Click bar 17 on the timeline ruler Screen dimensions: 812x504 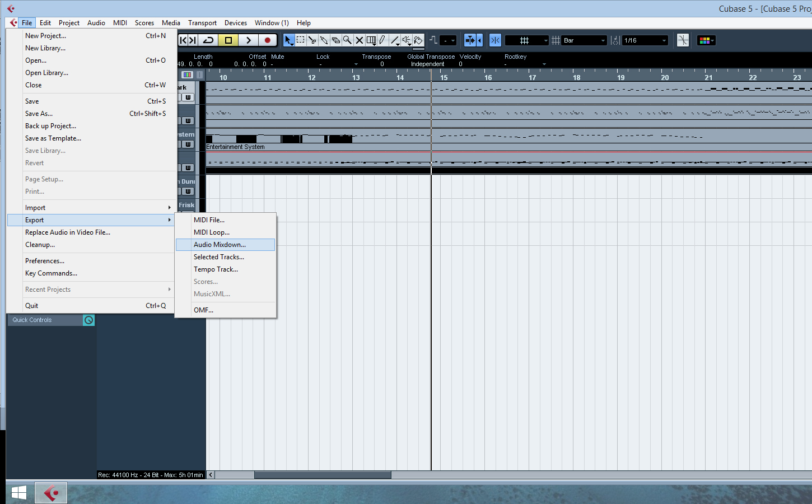(x=532, y=77)
